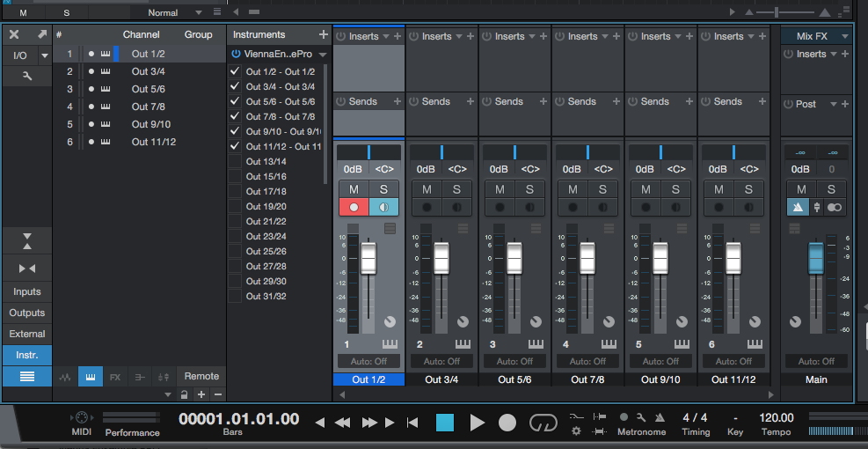868x449 pixels.
Task: Click the narrow/wide channel arrows icon
Action: tap(26, 269)
